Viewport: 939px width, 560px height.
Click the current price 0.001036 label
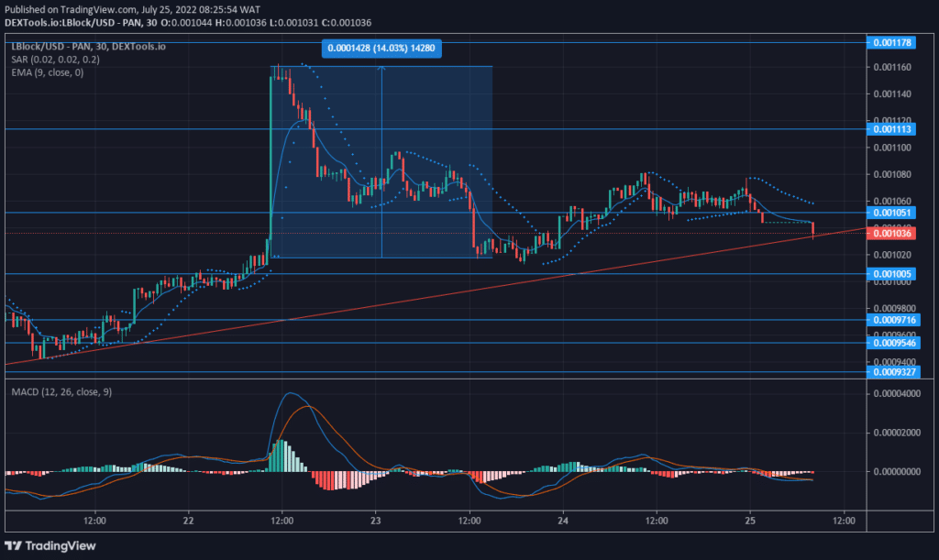[891, 234]
